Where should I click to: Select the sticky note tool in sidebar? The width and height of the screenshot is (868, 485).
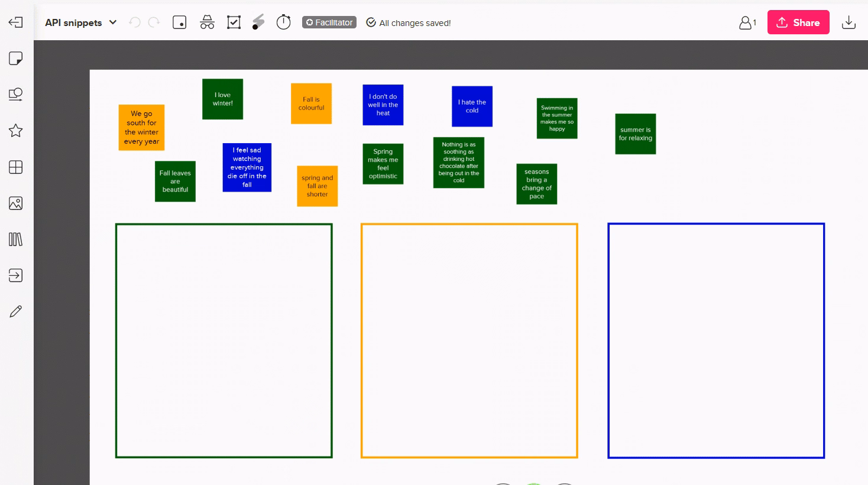pos(16,59)
